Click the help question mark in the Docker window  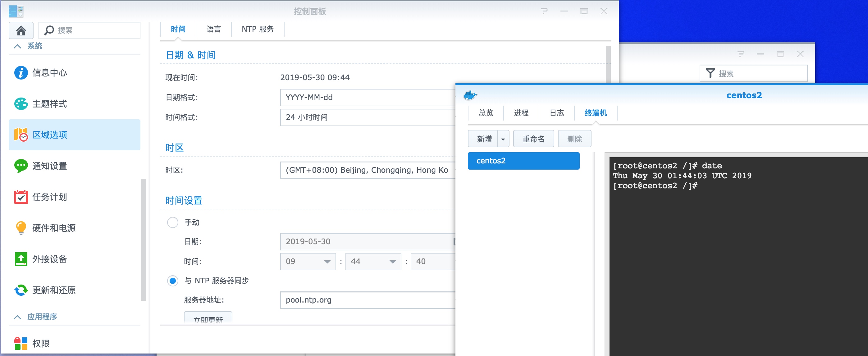(741, 54)
